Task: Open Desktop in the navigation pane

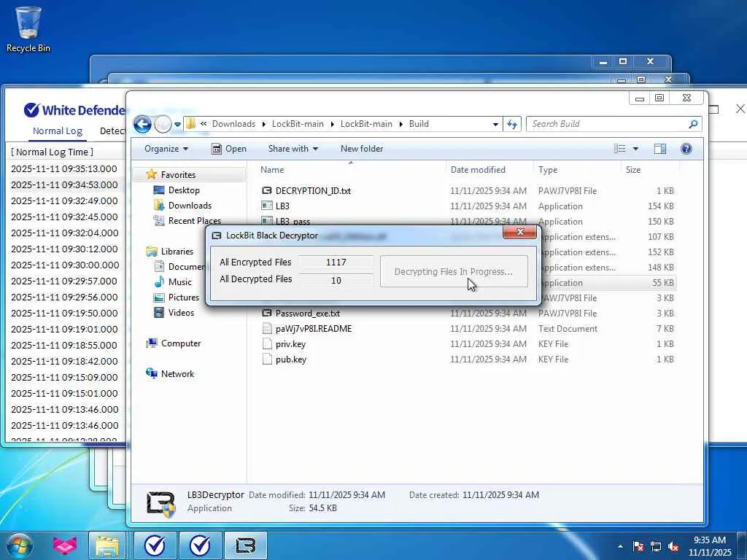Action: [x=183, y=190]
